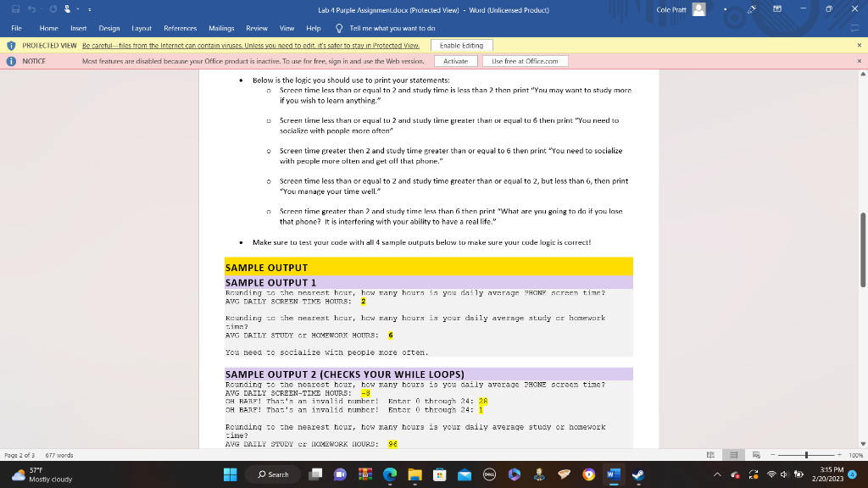The width and height of the screenshot is (868, 488).
Task: Click the zoom slider handle
Action: pyautogui.click(x=807, y=455)
